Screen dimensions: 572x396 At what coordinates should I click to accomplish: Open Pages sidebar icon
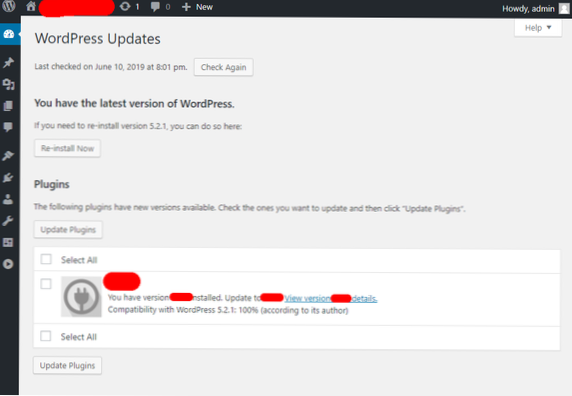(x=8, y=106)
